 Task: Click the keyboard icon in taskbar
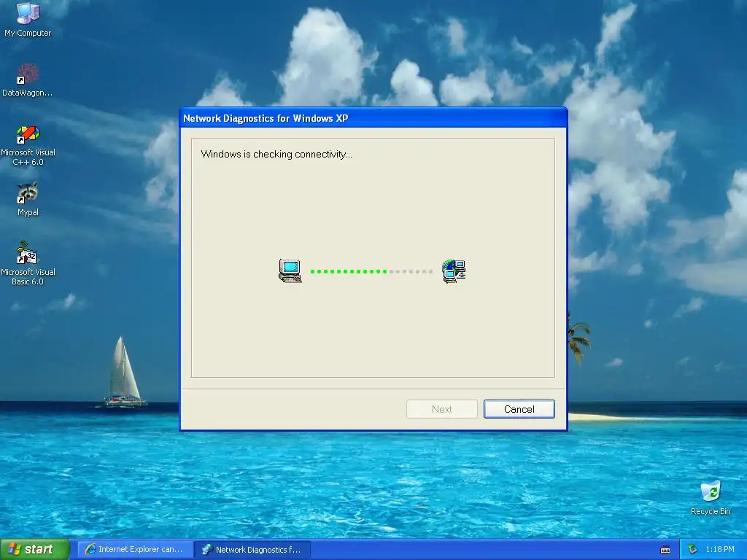[x=665, y=550]
